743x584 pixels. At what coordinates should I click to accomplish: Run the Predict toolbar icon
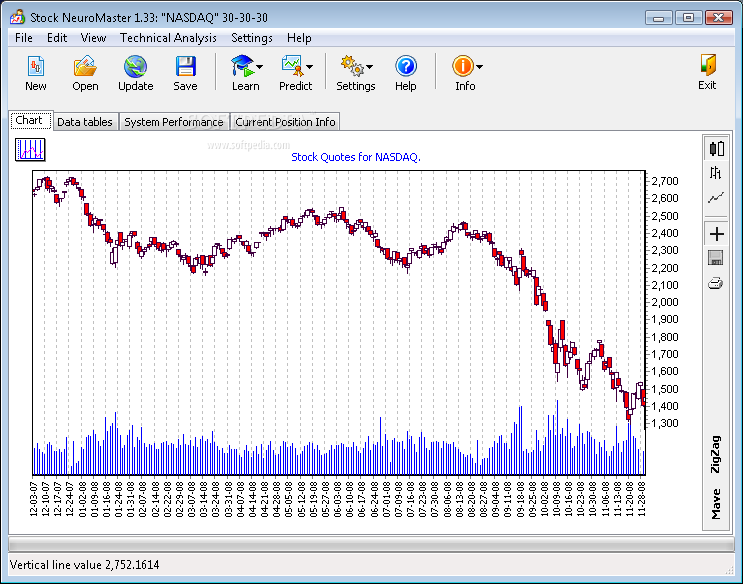click(292, 66)
